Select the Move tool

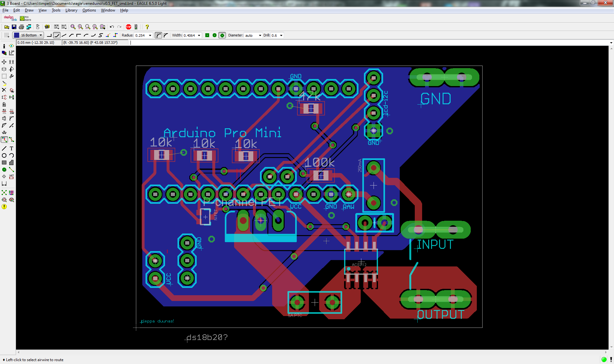tap(4, 62)
